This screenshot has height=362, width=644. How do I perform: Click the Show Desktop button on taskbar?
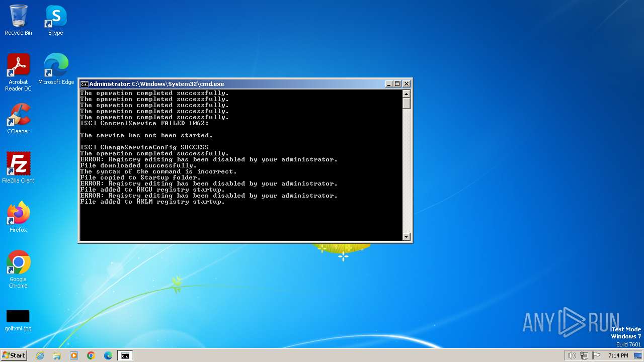coord(638,355)
